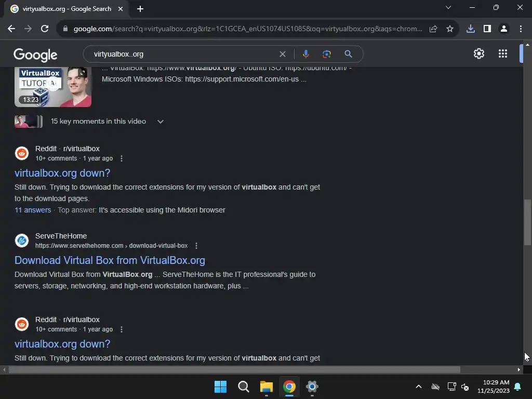Open 'Download Virtual Box from VirtualBox.org' result
The width and height of the screenshot is (532, 399).
click(110, 260)
